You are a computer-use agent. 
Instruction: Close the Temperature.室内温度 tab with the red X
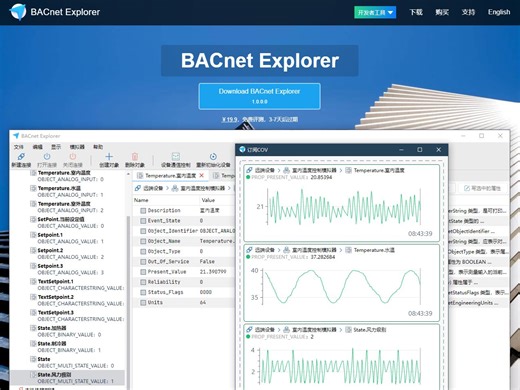point(202,175)
